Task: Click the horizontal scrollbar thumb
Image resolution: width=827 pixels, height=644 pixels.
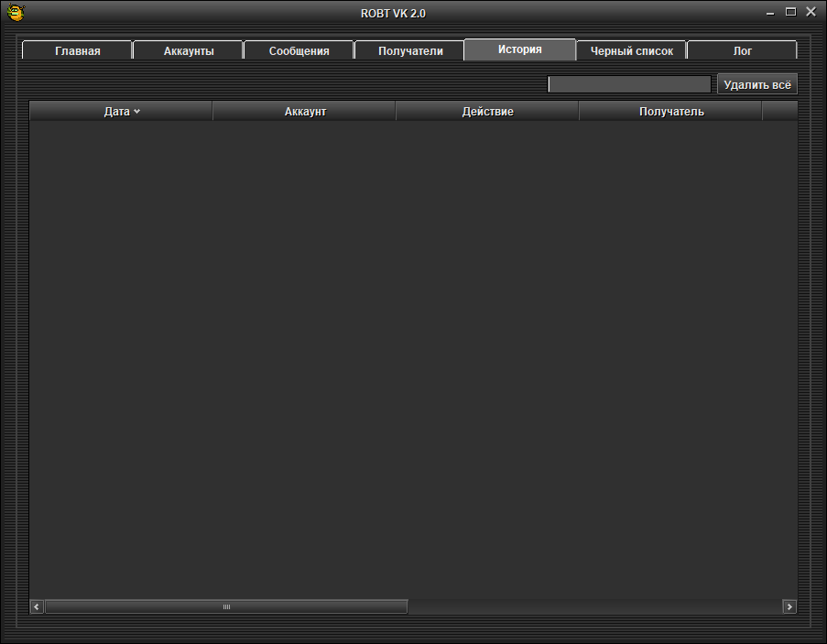Action: pyautogui.click(x=226, y=606)
